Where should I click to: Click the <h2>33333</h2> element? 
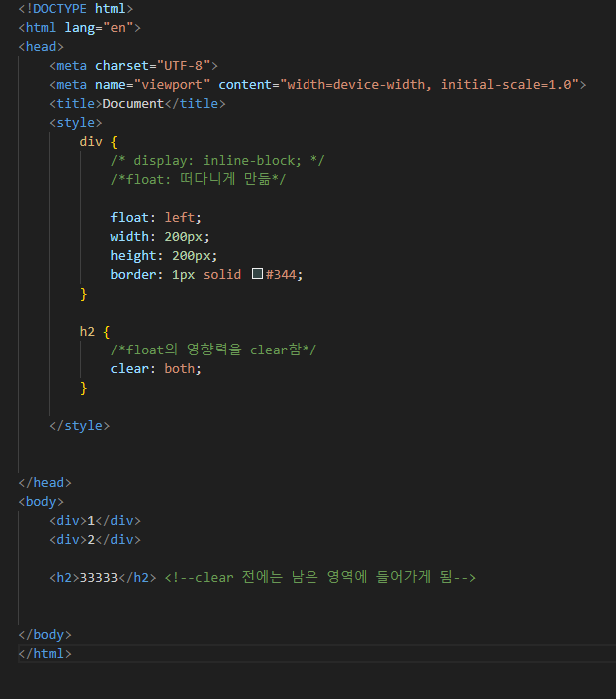[103, 578]
